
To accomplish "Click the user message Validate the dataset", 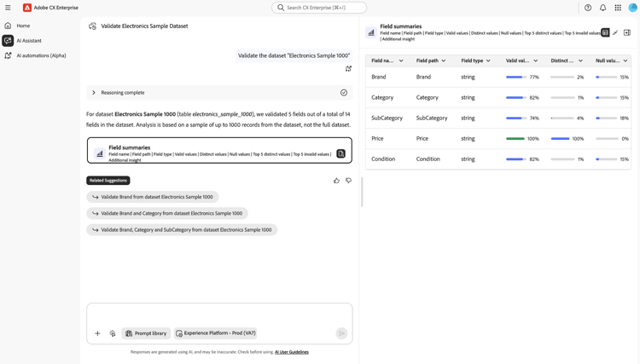I will (x=294, y=55).
